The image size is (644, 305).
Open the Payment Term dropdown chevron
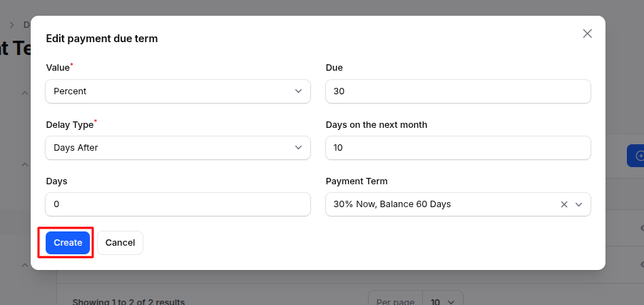[579, 204]
